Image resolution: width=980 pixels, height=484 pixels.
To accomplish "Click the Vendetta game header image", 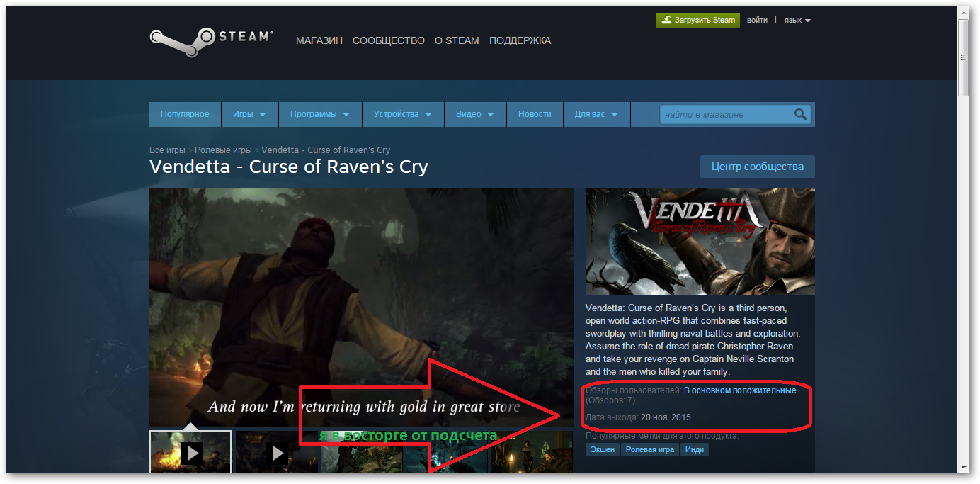I will pos(700,241).
